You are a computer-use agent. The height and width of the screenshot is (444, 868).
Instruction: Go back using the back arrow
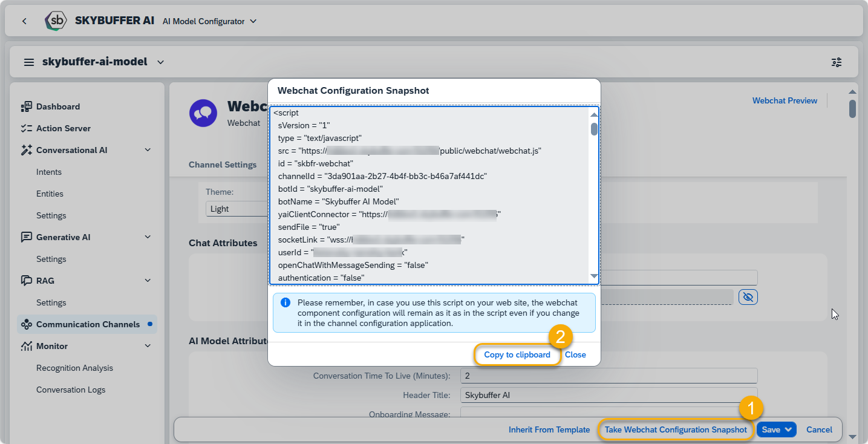click(x=24, y=21)
